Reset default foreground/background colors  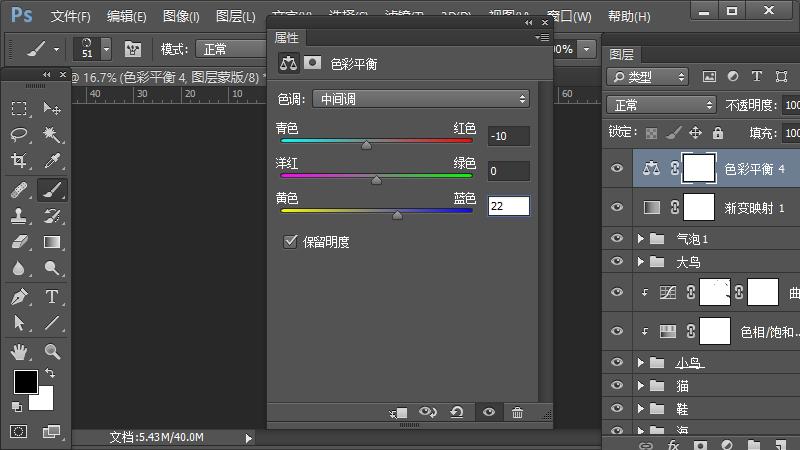point(17,407)
